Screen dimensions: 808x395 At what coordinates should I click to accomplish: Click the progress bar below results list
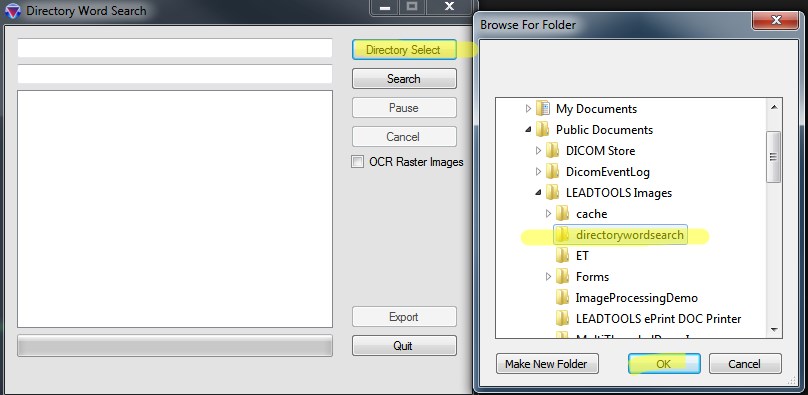click(x=175, y=346)
